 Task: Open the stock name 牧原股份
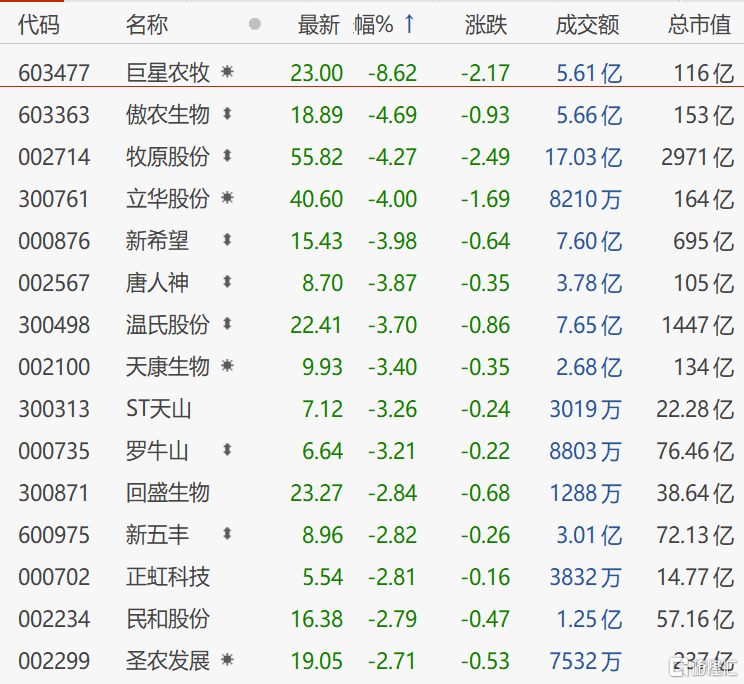pyautogui.click(x=167, y=157)
